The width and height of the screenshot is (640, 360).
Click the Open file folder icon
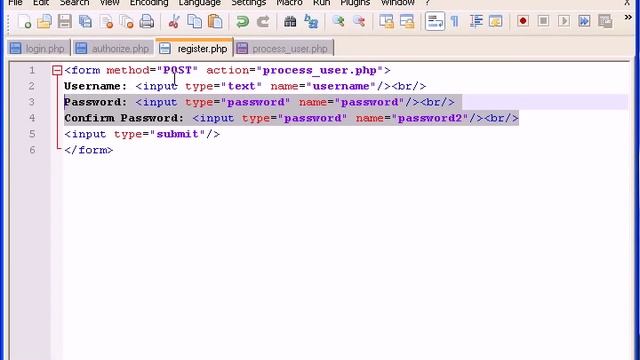click(x=44, y=21)
